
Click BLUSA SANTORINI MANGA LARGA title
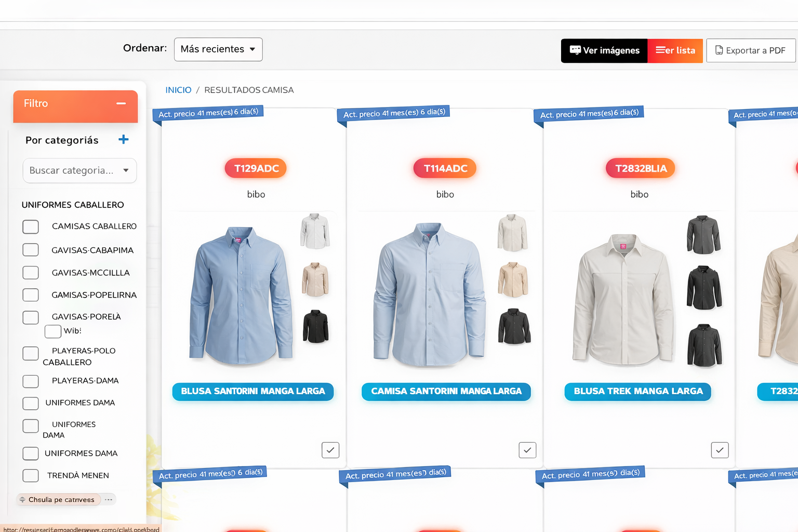point(253,391)
